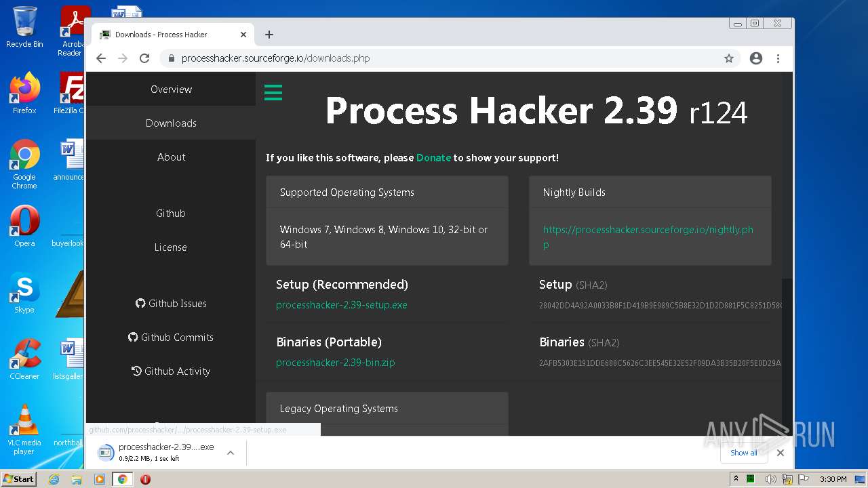This screenshot has width=868, height=488.
Task: Open the Recycle Bin desktop icon
Action: coord(24,27)
